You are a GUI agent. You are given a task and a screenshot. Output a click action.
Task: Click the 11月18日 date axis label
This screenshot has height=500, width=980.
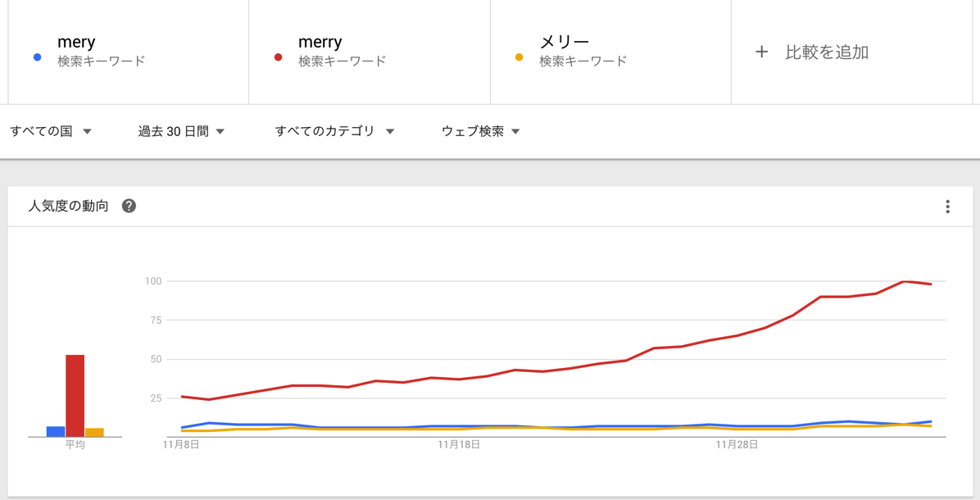tap(459, 444)
